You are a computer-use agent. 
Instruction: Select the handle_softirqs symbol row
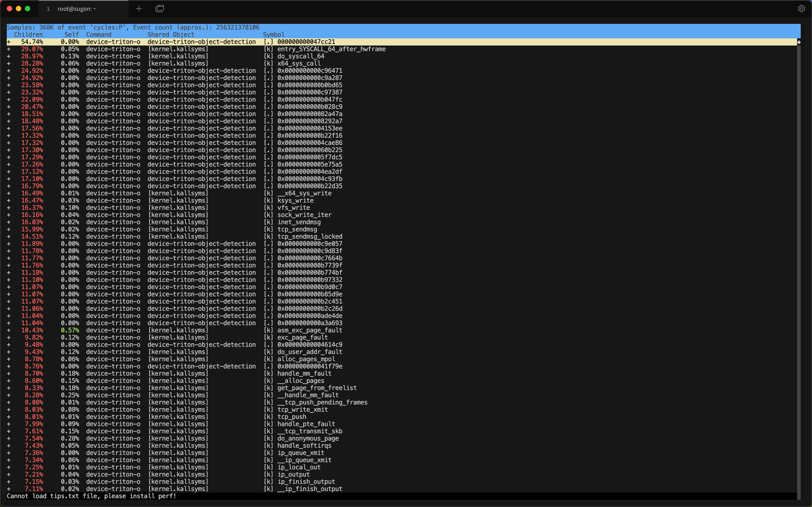[304, 446]
